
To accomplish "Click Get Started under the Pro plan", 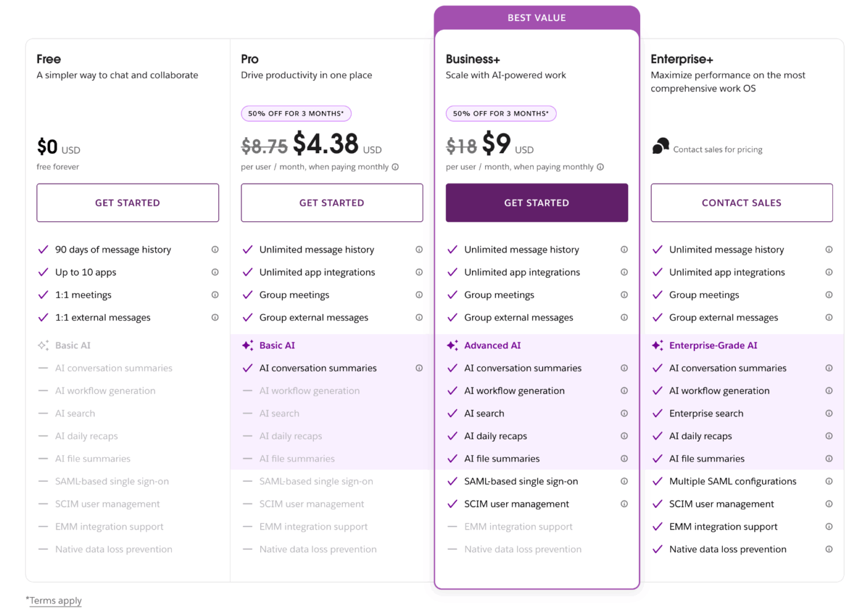I will (x=332, y=203).
